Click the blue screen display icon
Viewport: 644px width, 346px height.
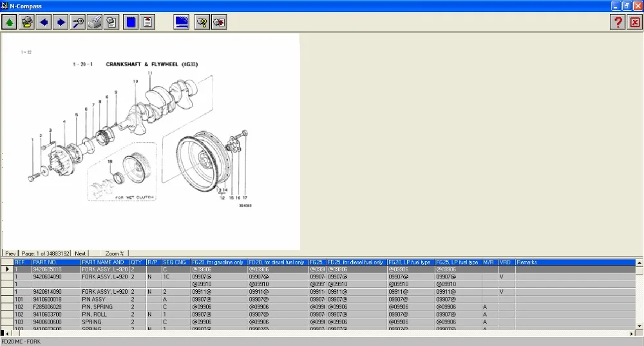pyautogui.click(x=182, y=22)
